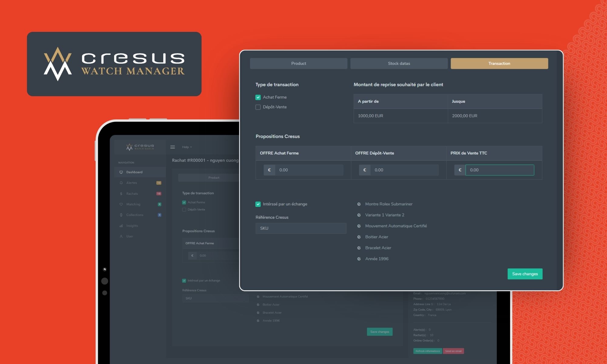
Task: Open the Help dropdown menu
Action: point(187,147)
